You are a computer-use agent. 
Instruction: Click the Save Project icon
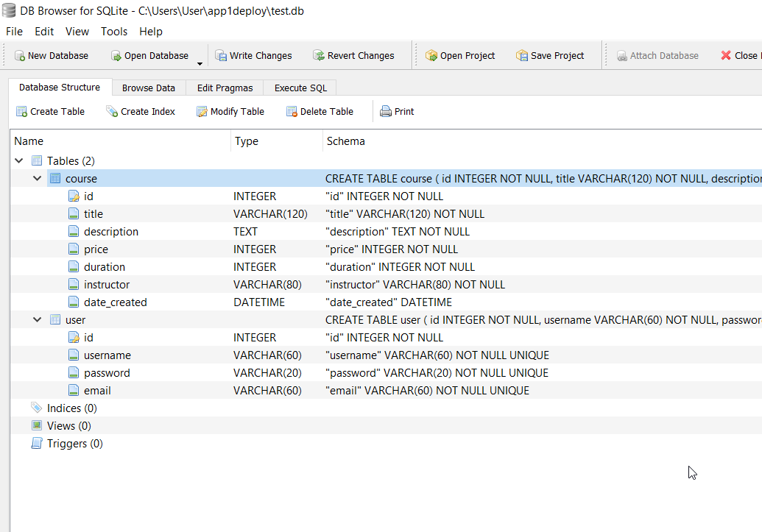click(522, 56)
